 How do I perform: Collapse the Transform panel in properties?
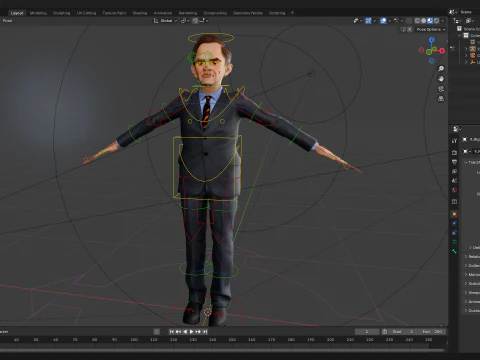point(466,162)
